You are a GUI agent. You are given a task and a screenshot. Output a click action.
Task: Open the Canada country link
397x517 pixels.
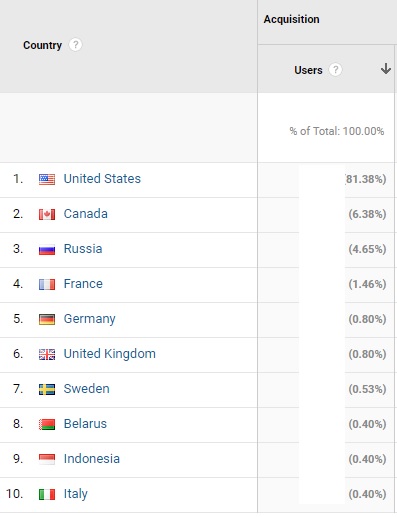(86, 214)
